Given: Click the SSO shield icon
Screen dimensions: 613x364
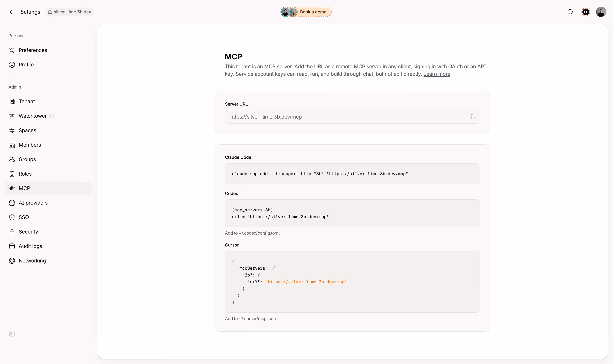Looking at the screenshot, I should [12, 217].
